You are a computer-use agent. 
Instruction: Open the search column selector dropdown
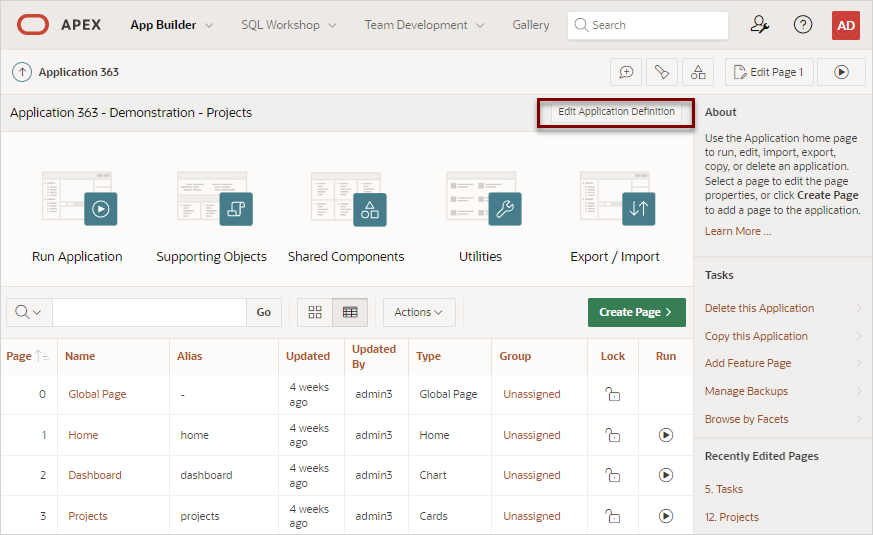29,312
